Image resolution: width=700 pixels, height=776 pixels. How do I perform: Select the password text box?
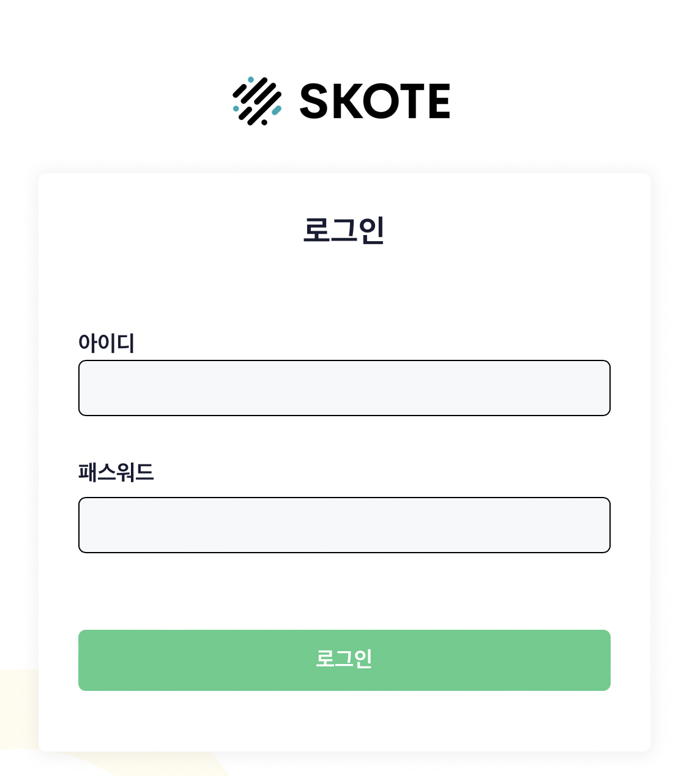pos(344,525)
